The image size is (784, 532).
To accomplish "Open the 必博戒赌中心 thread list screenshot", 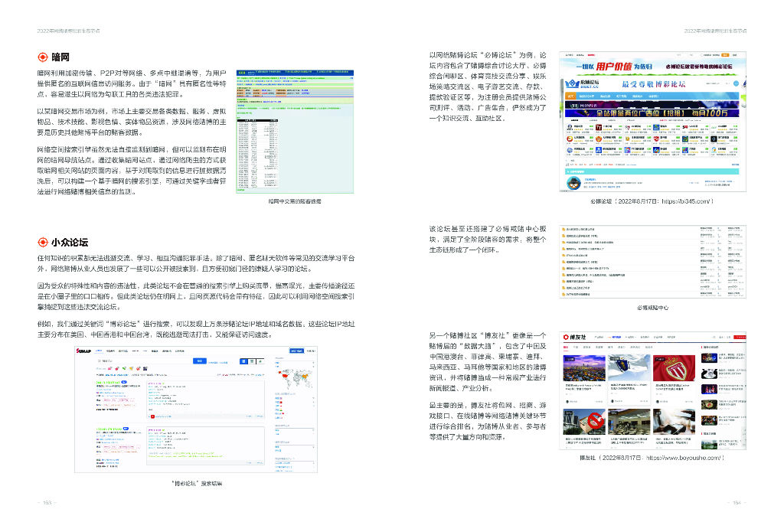I will (652, 262).
